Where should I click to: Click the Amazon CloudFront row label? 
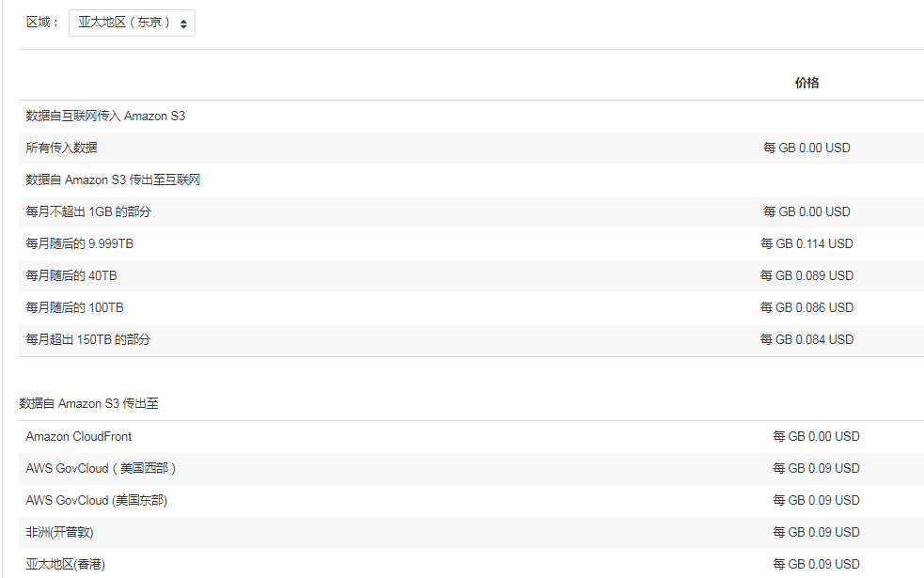click(79, 436)
